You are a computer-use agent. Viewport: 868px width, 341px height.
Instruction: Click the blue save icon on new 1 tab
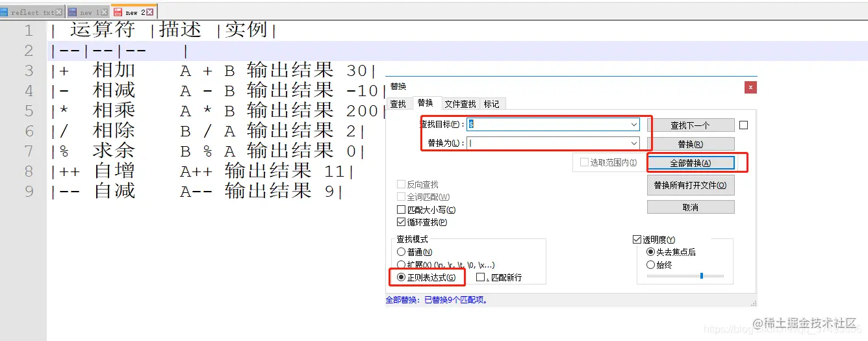[72, 12]
